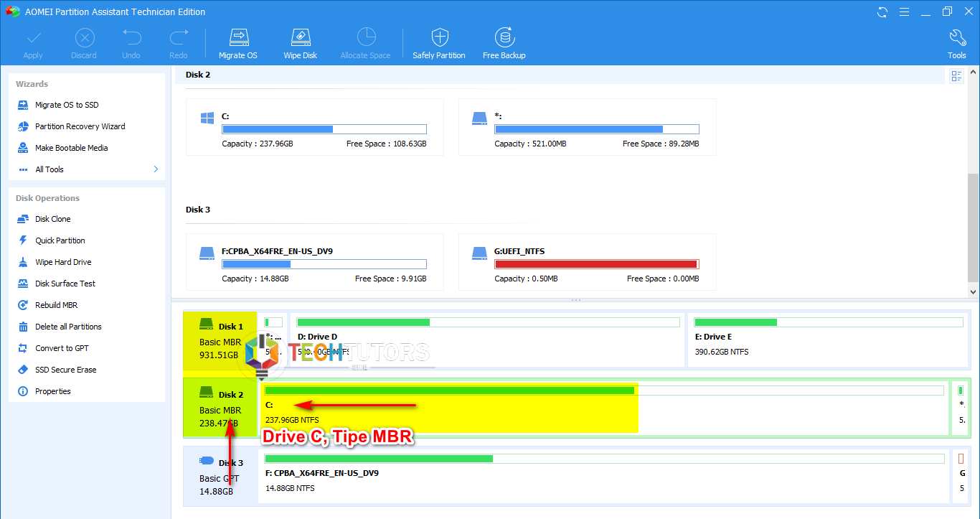Viewport: 980px width, 519px height.
Task: Expand All Tools chevron arrow
Action: coord(156,169)
